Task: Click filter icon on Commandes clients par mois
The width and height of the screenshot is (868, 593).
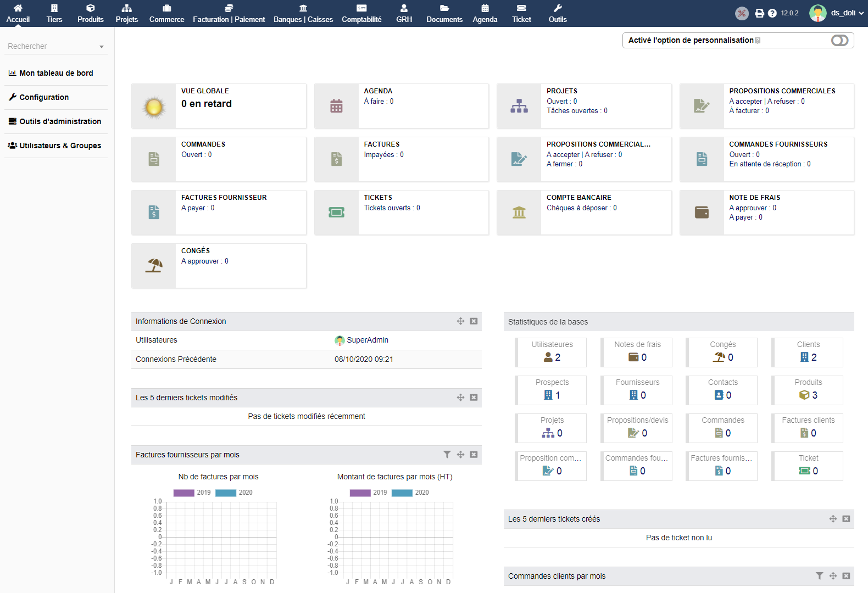Action: click(819, 576)
